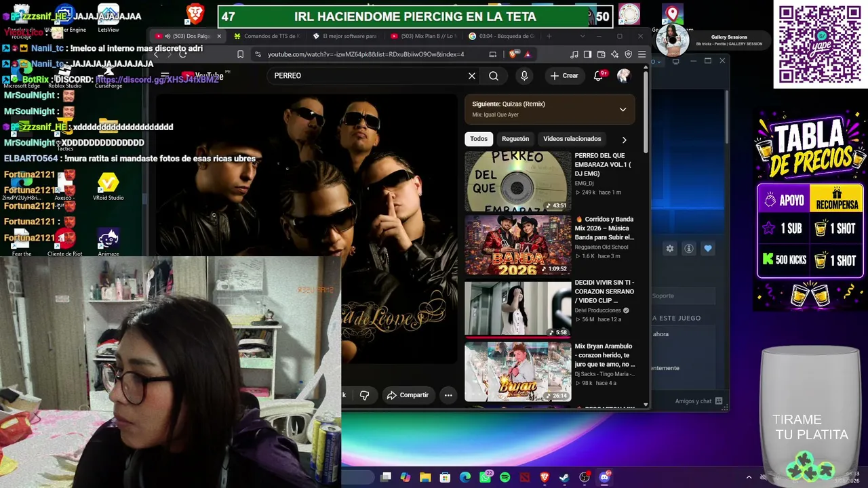Click the Brave address bar URL
The height and width of the screenshot is (488, 868).
click(366, 54)
